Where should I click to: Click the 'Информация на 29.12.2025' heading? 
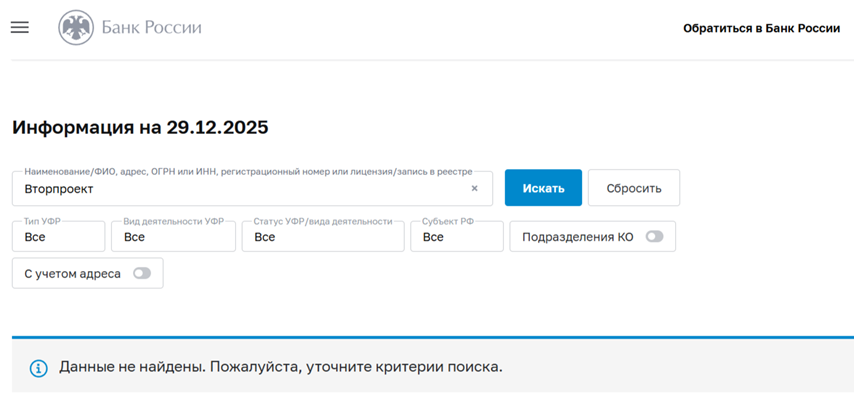[140, 127]
